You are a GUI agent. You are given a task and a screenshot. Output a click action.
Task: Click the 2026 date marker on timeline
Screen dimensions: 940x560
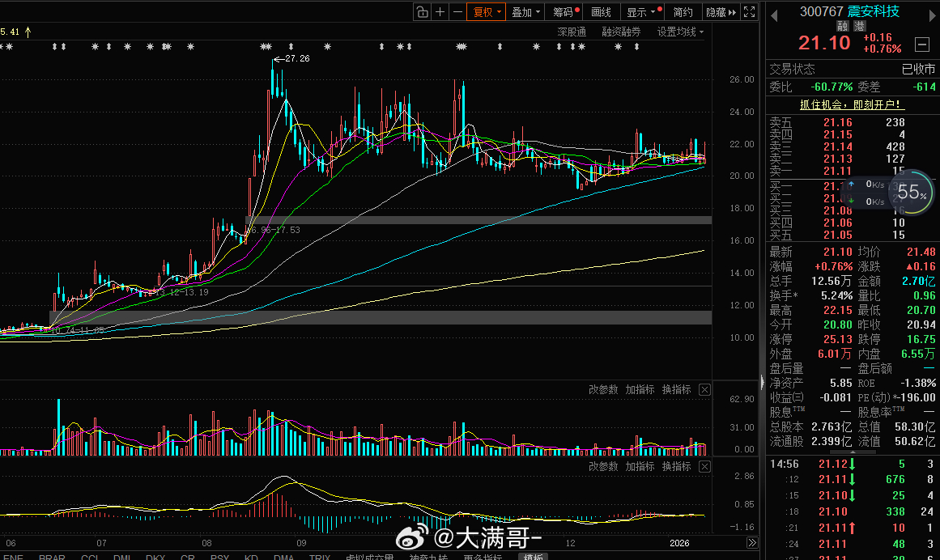click(x=679, y=543)
